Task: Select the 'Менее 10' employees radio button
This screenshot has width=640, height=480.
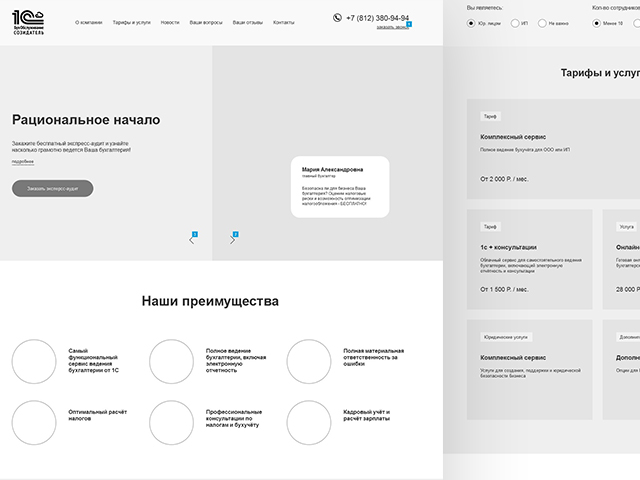Action: coord(596,23)
